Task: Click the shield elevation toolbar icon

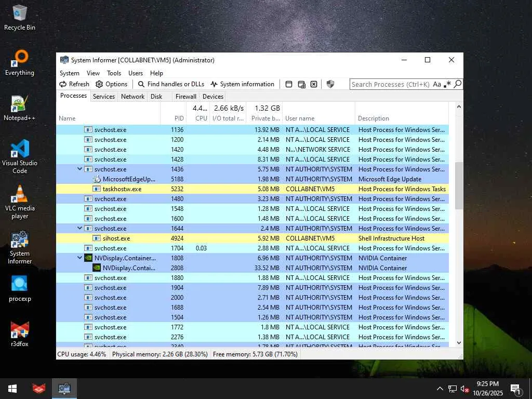Action: tap(330, 84)
